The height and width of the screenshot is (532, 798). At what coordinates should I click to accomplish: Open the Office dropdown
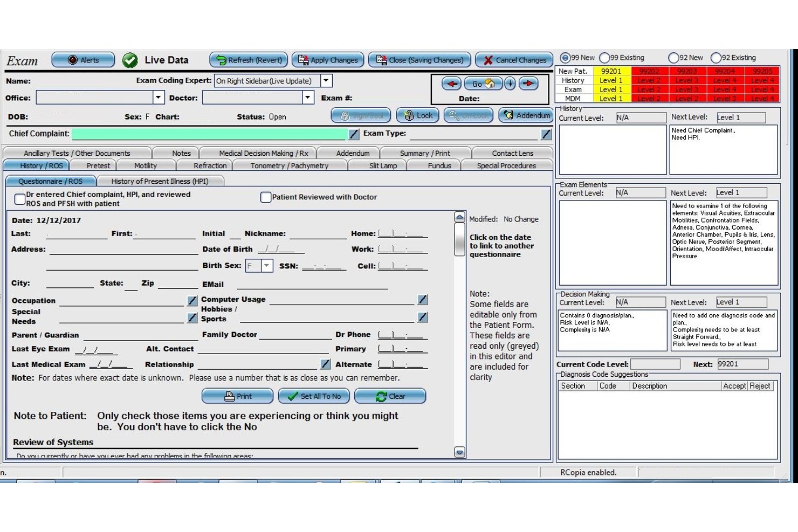tap(158, 98)
